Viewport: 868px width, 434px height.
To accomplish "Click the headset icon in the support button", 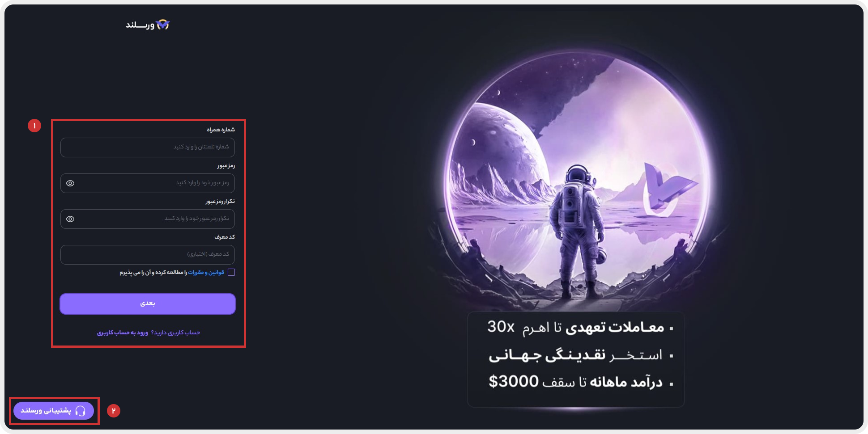I will click(81, 411).
